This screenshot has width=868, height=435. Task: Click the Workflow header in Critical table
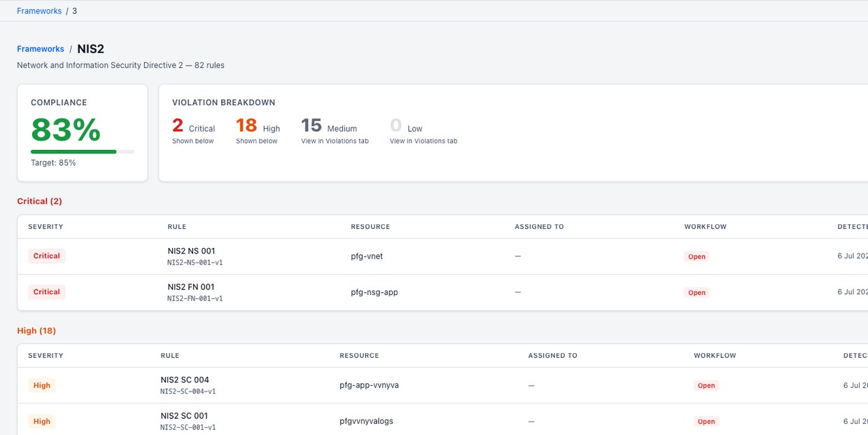tap(706, 227)
